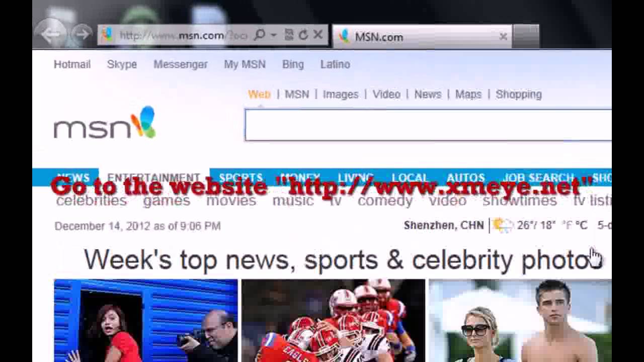644x362 pixels.
Task: Open the JOB SEARCH navigation tab
Action: (x=539, y=178)
